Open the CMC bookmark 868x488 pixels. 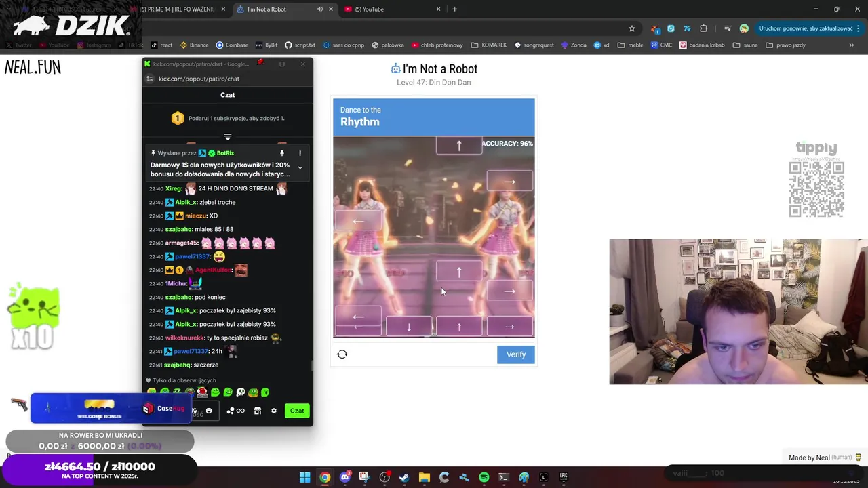click(663, 45)
